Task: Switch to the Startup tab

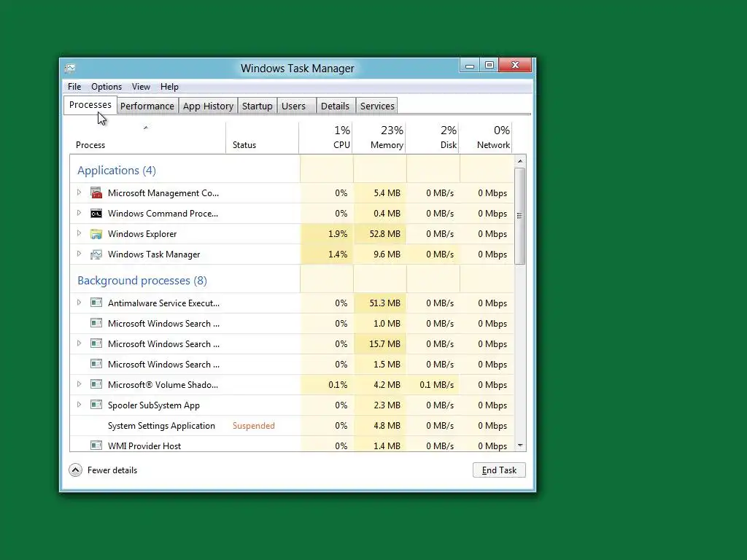Action: click(x=258, y=106)
